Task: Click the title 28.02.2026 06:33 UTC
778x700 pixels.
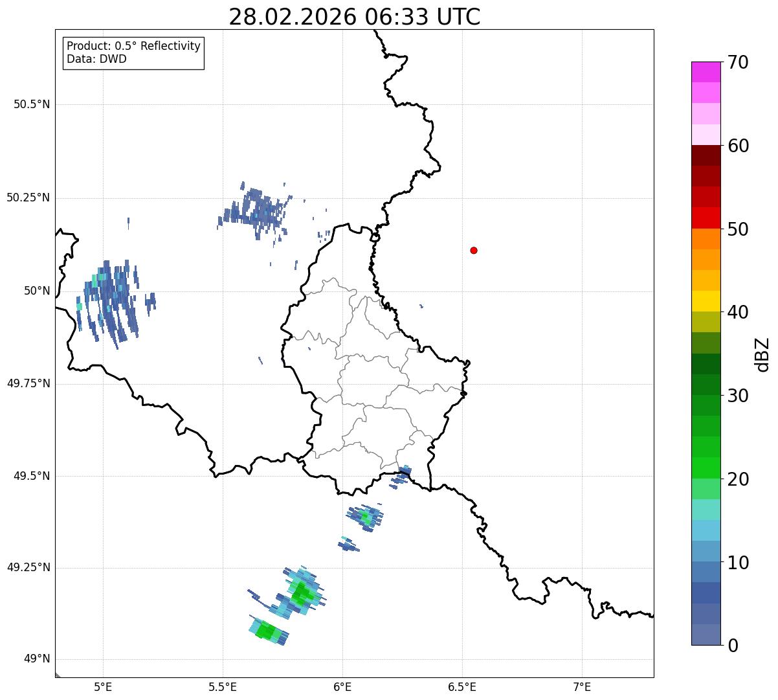Action: (355, 17)
